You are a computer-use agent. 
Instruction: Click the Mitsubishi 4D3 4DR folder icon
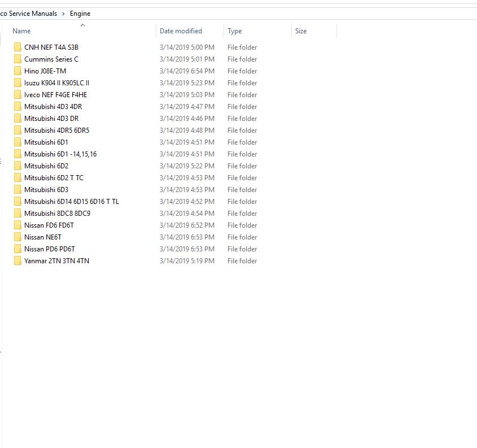(17, 106)
